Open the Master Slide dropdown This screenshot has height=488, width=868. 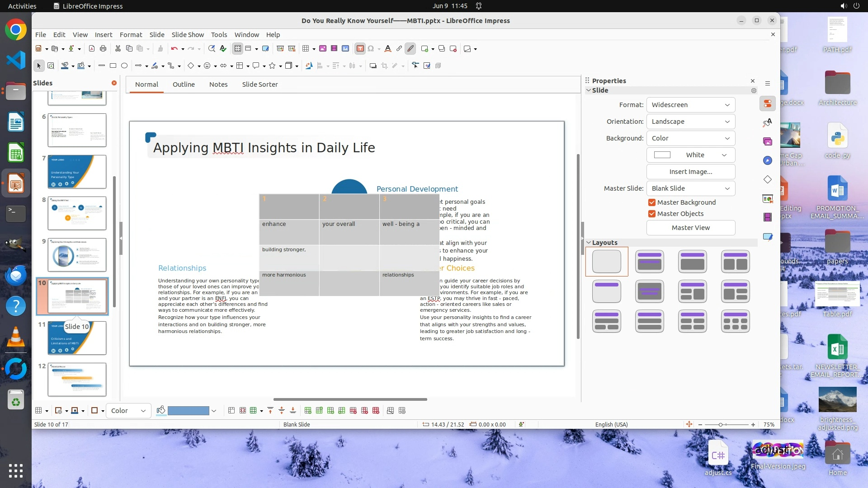(x=690, y=188)
